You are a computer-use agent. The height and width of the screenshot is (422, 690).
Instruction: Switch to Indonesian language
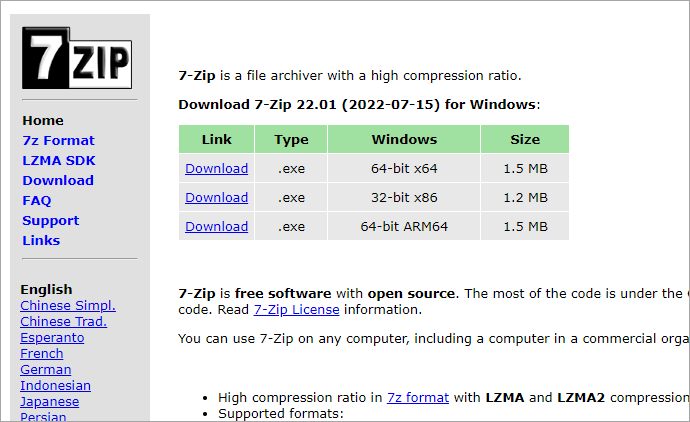tap(55, 385)
